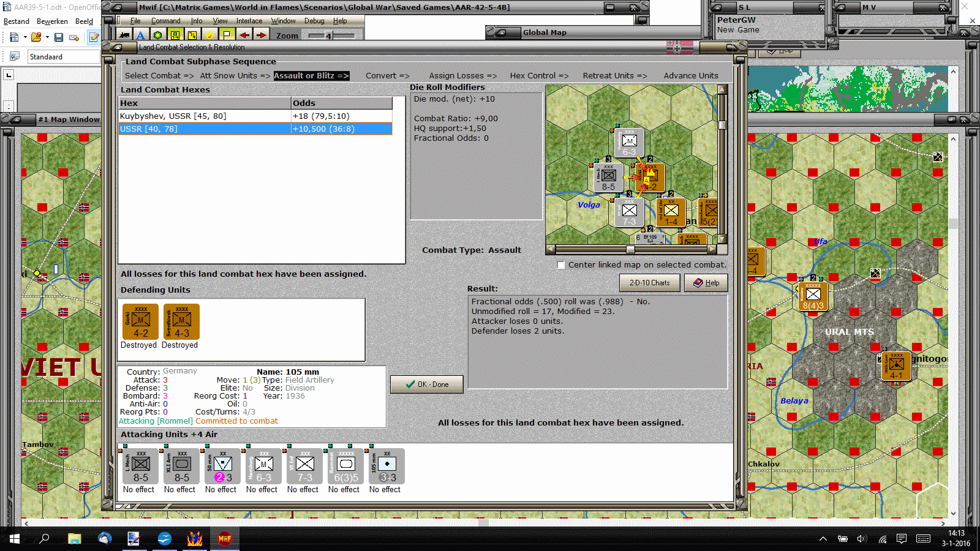Click the OpenOffice edit document icon
Image resolution: width=980 pixels, height=551 pixels.
click(x=94, y=37)
